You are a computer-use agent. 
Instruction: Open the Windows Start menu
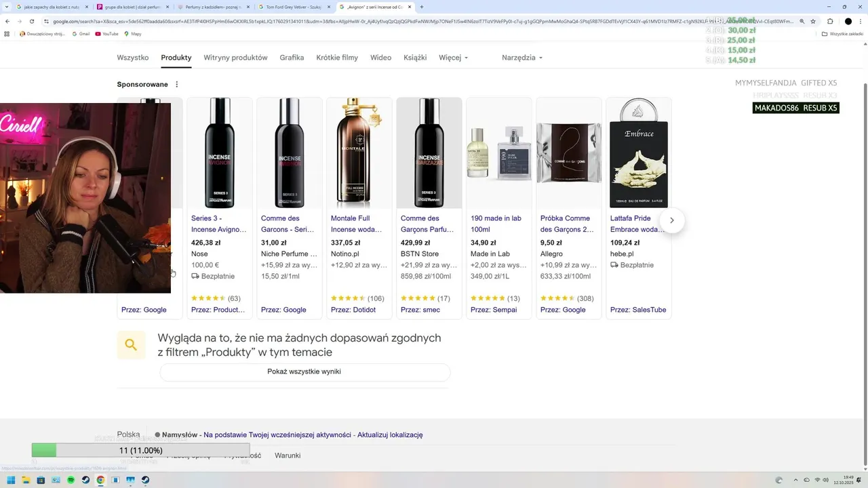coord(11,480)
